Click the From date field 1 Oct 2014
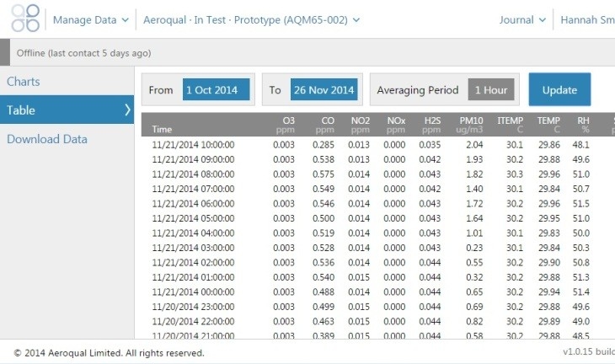615x364 pixels. pyautogui.click(x=217, y=90)
